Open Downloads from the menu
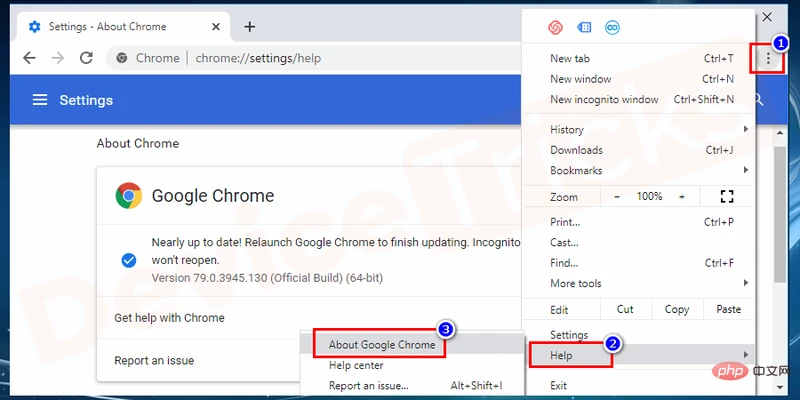Viewport: 800px width, 400px height. pos(638,150)
